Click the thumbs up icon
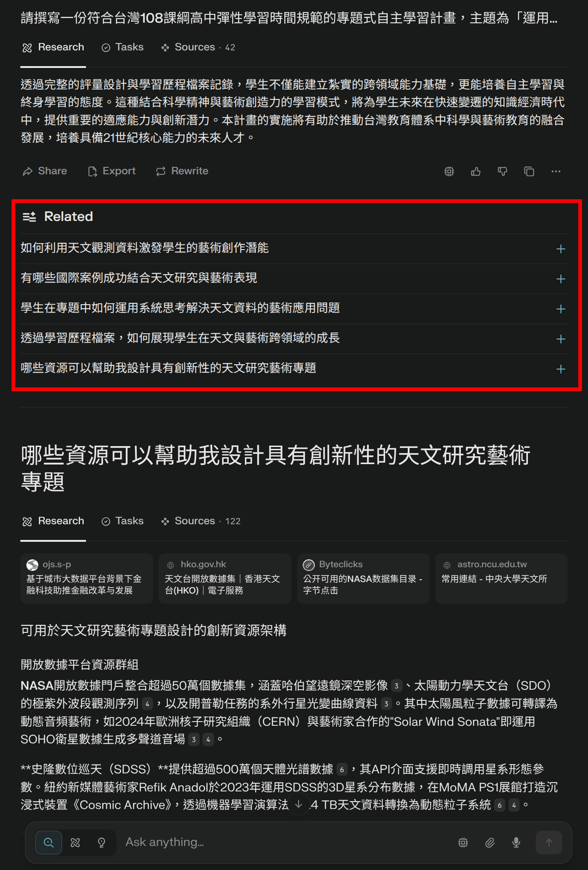Viewport: 588px width, 870px height. click(x=476, y=172)
